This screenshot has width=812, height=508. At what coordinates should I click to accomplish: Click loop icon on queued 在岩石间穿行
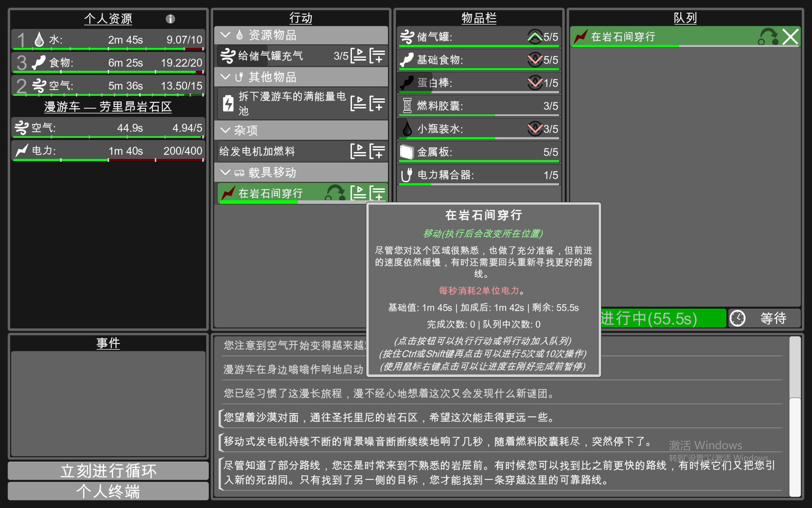coord(768,37)
